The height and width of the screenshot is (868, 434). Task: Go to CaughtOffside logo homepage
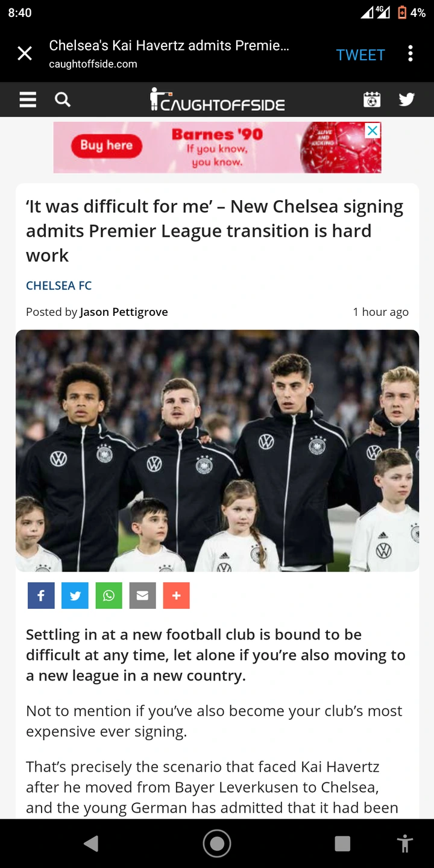coord(217,100)
